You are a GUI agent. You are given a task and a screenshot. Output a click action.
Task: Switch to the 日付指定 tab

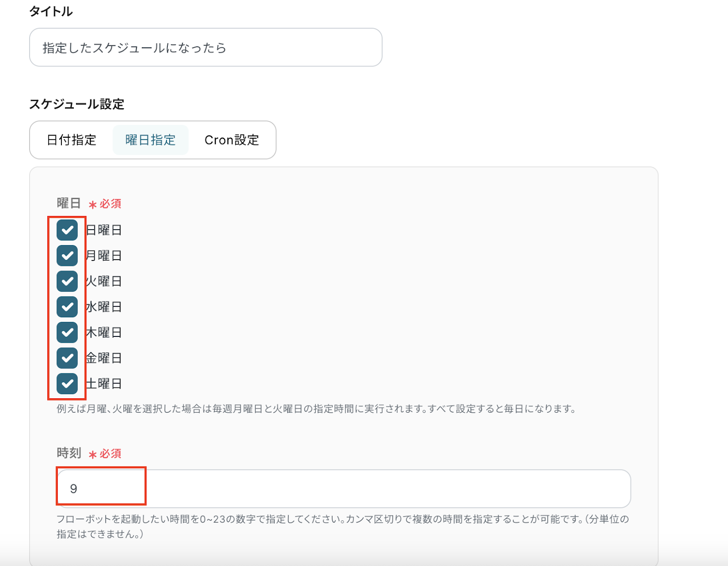click(71, 140)
